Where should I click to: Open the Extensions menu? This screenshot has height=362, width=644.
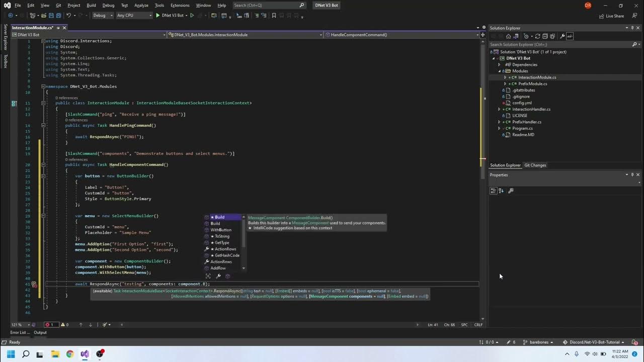(x=180, y=5)
